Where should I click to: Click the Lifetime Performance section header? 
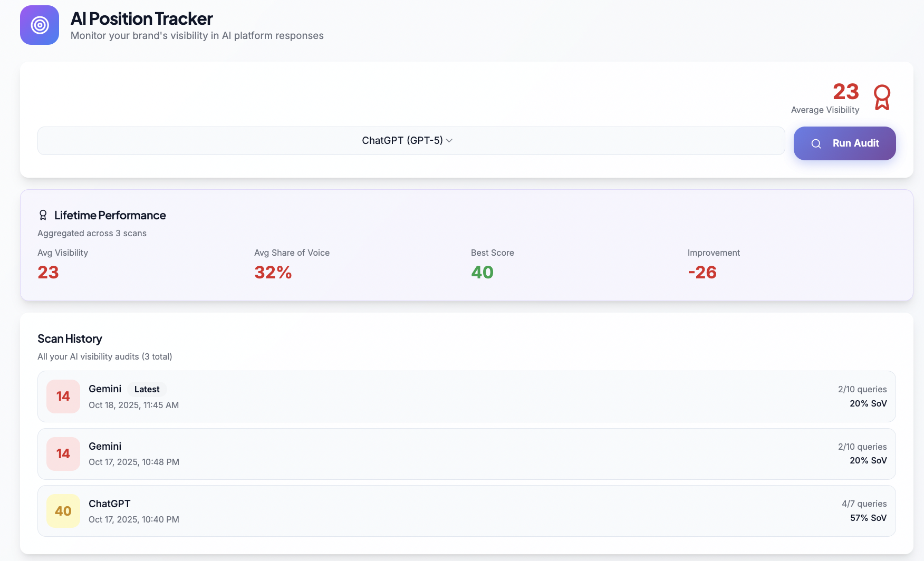coord(110,215)
